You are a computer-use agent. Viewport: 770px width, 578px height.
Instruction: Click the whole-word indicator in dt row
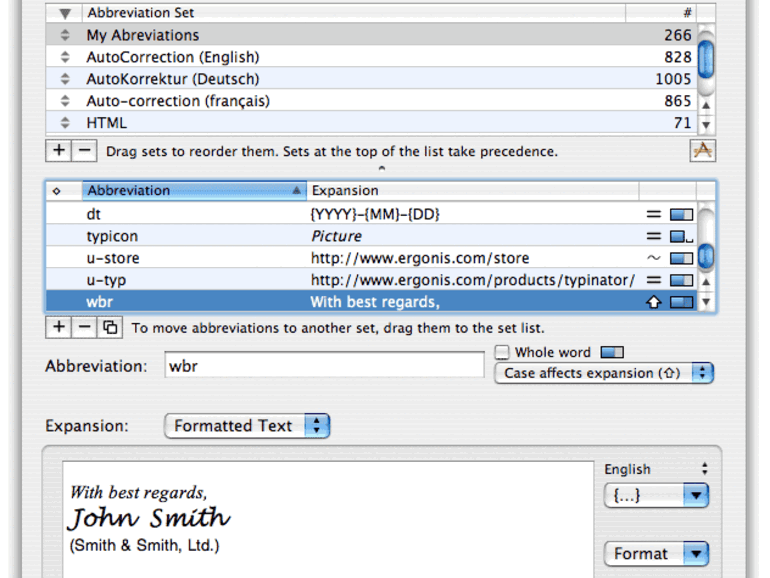click(682, 215)
